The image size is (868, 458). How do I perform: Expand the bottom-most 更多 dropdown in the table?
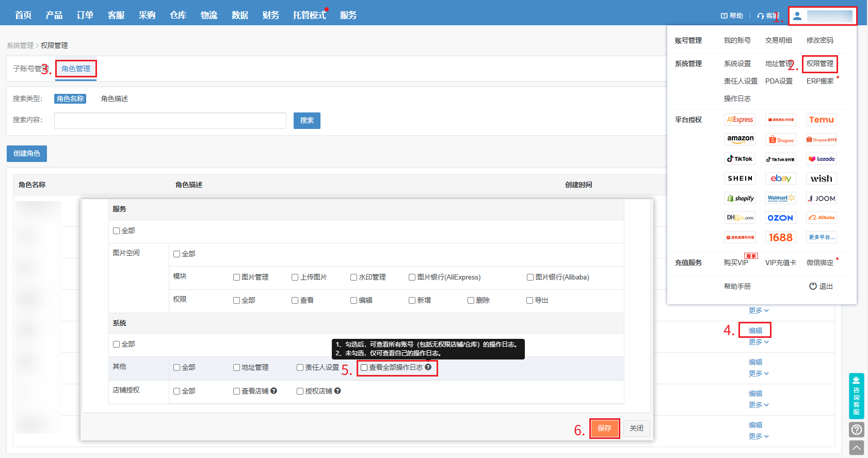(x=759, y=436)
